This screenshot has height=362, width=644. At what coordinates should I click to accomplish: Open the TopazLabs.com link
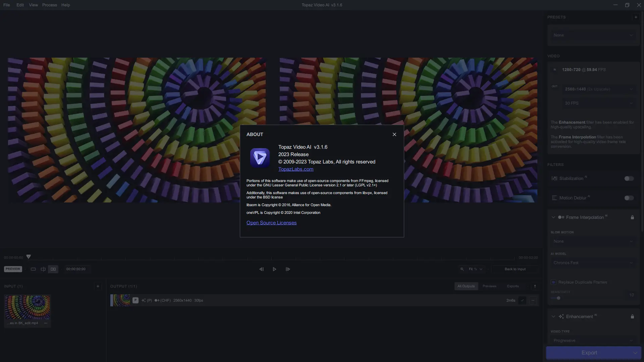click(x=296, y=169)
